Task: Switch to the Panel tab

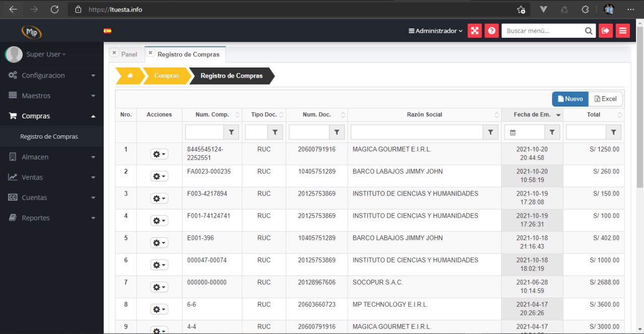Action: [129, 54]
